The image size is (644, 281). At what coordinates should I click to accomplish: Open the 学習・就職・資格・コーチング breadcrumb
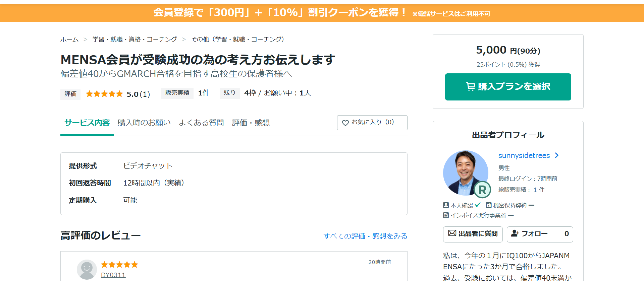(x=135, y=39)
